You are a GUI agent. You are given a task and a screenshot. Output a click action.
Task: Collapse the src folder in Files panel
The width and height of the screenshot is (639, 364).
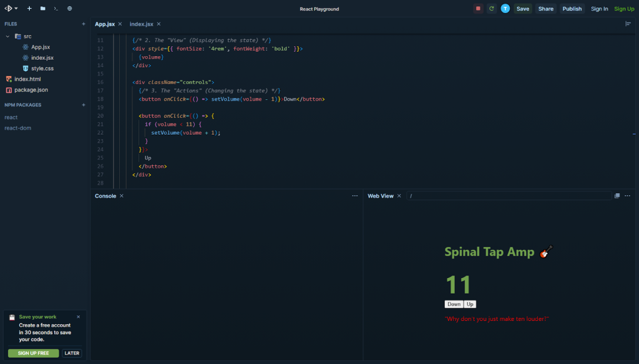coord(7,36)
